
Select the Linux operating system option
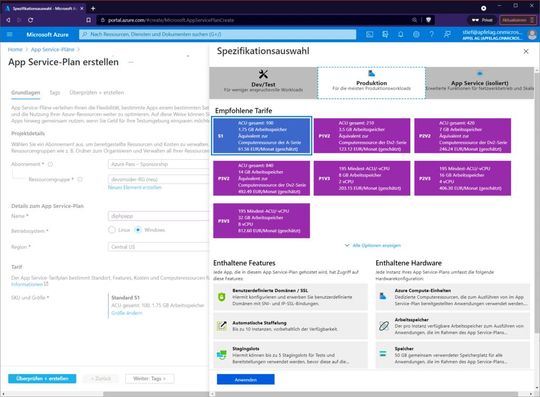(x=112, y=230)
